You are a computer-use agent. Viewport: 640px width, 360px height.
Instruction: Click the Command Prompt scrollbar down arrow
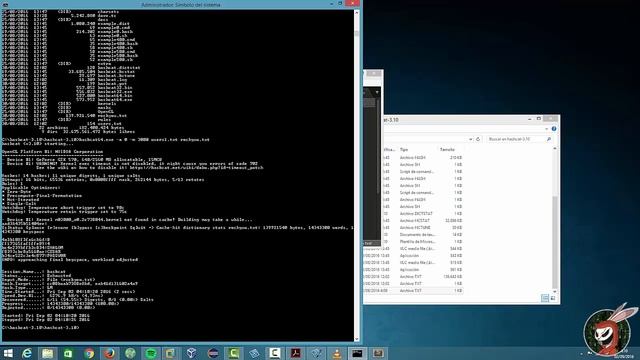[x=357, y=339]
